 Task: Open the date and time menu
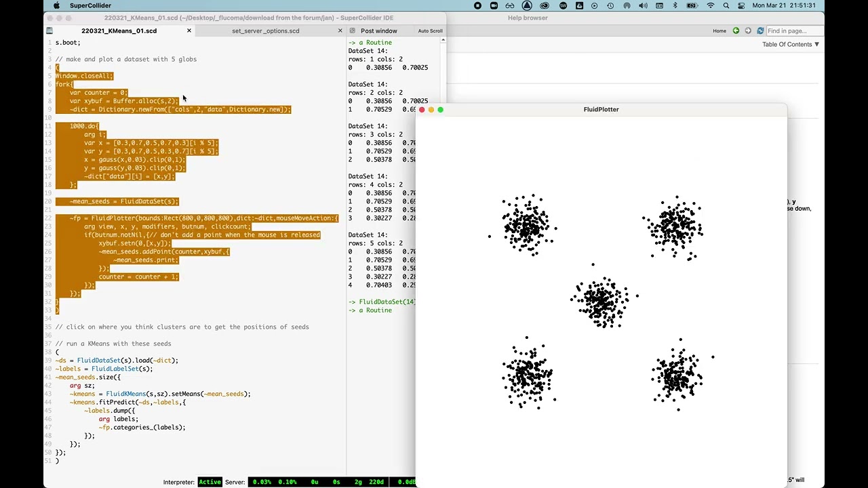click(x=784, y=5)
